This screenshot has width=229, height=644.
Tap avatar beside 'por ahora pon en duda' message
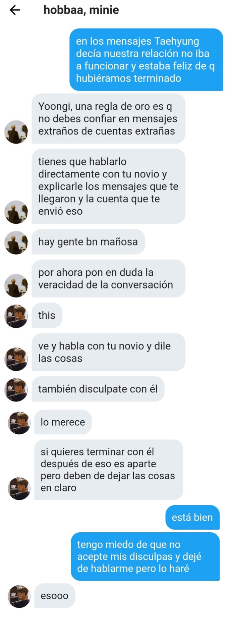coord(16,286)
